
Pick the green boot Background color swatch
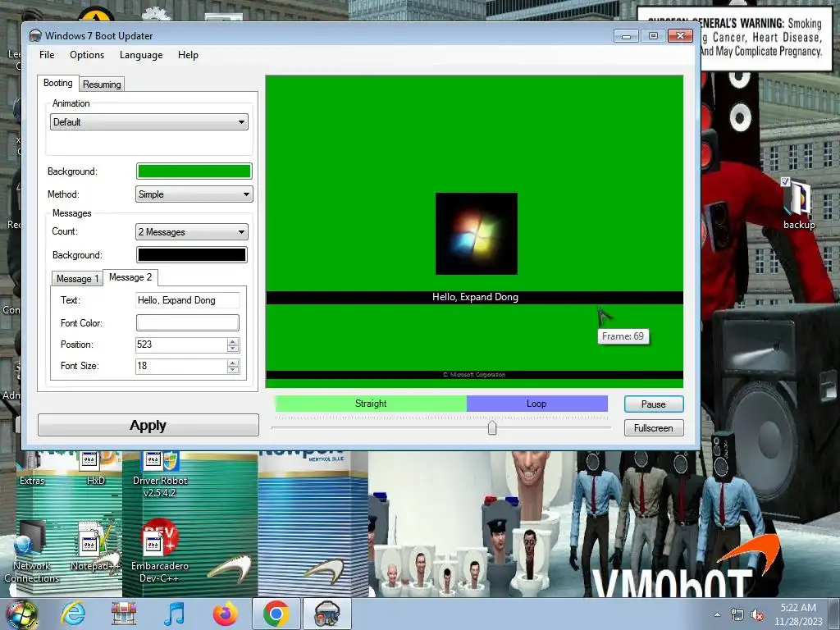[194, 171]
